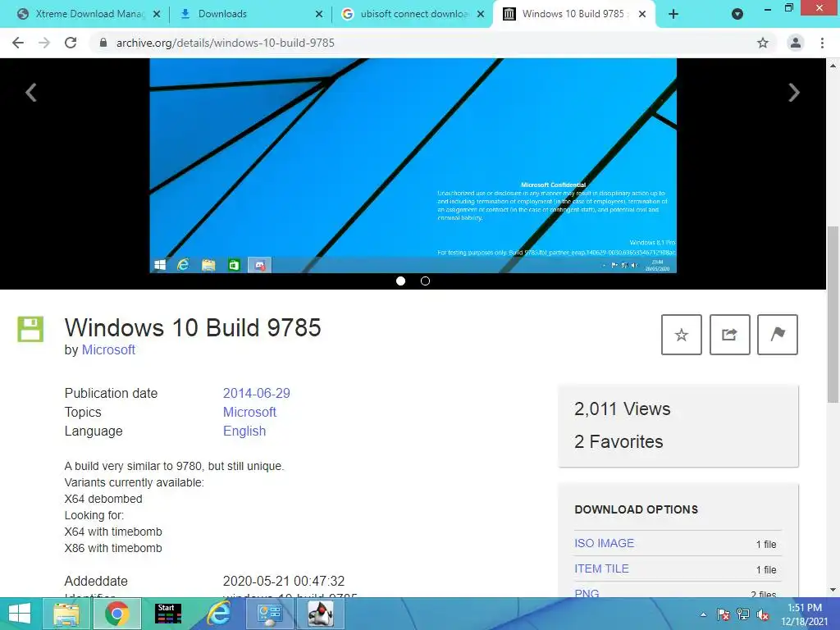This screenshot has width=840, height=630.
Task: Click the 2 Favorites text
Action: (619, 441)
